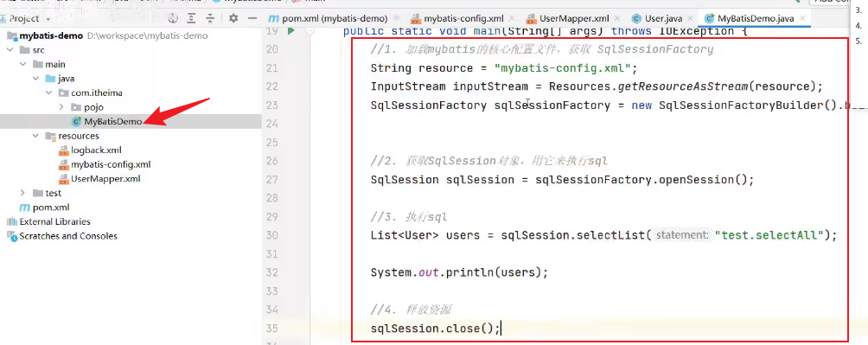Close the User.java tab
This screenshot has width=868, height=345.
[x=690, y=19]
